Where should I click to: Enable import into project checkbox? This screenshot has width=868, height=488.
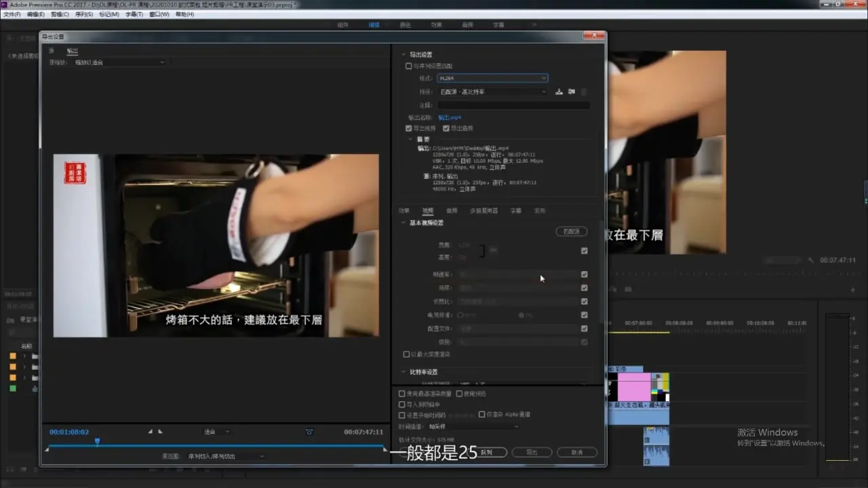tap(401, 405)
